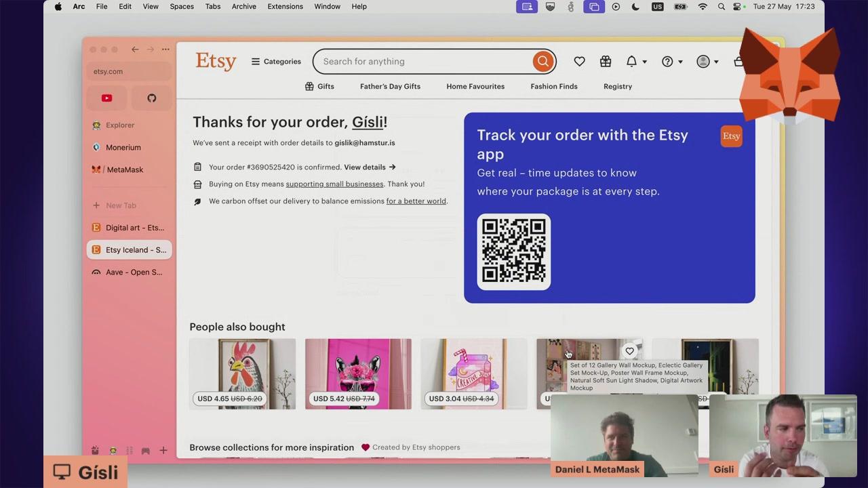
Task: Open the Spaces menu
Action: pyautogui.click(x=182, y=7)
